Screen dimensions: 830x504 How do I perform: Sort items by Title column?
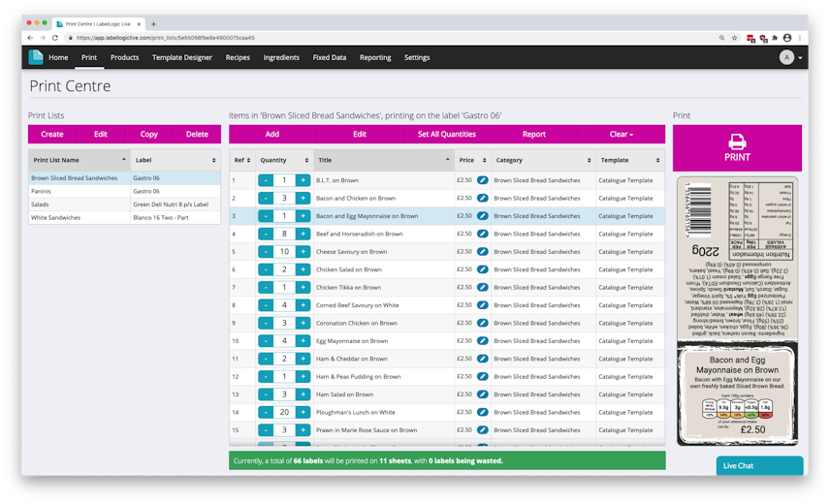tap(384, 160)
